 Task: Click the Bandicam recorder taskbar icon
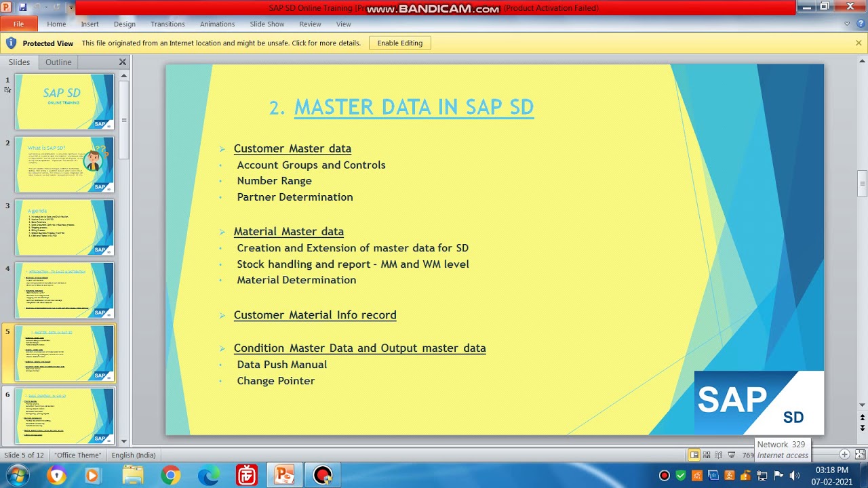(x=323, y=475)
